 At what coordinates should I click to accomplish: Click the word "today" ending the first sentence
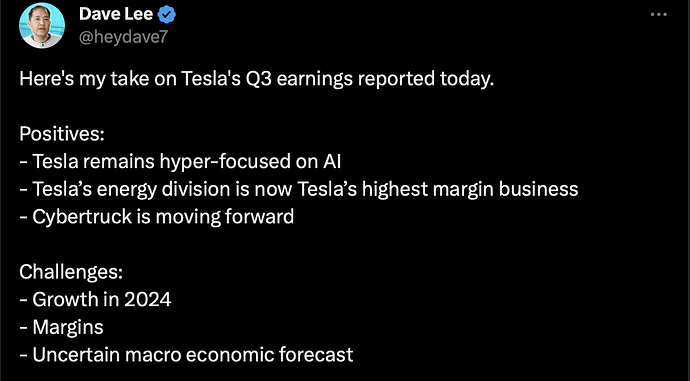tap(464, 79)
